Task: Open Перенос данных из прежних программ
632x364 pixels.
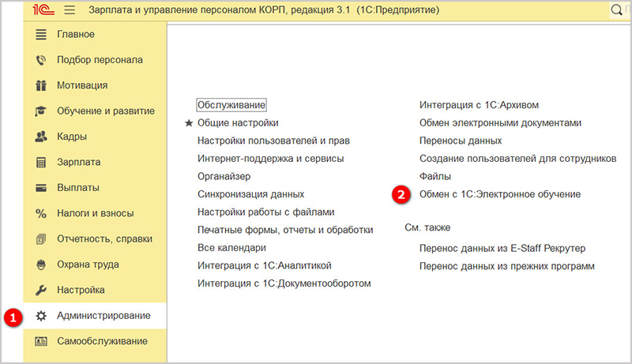Action: [x=507, y=266]
